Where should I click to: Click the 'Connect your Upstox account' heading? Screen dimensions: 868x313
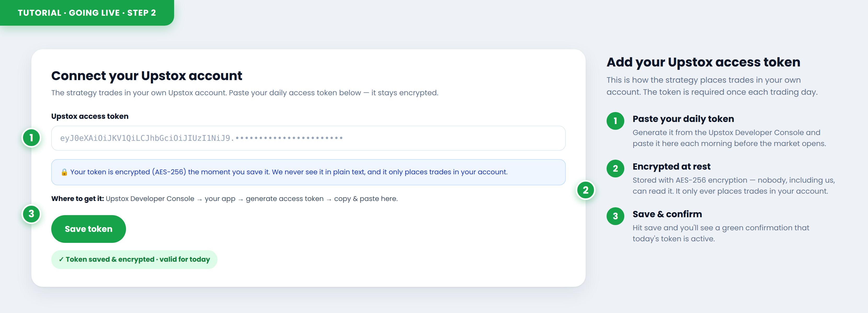(147, 76)
